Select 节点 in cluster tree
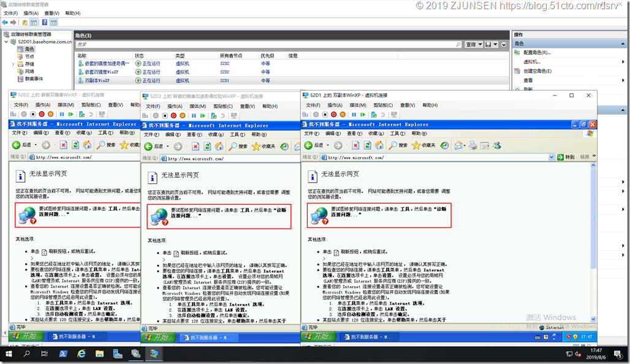This screenshot has width=630, height=364. [x=29, y=56]
